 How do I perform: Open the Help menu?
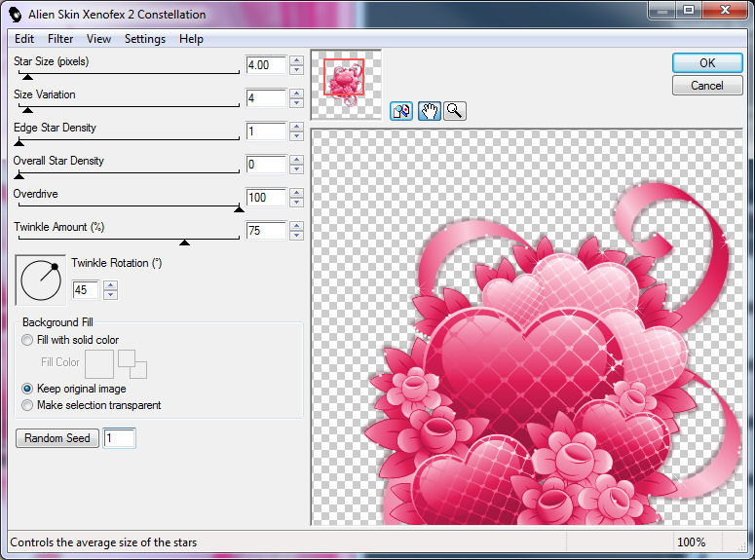[x=191, y=39]
